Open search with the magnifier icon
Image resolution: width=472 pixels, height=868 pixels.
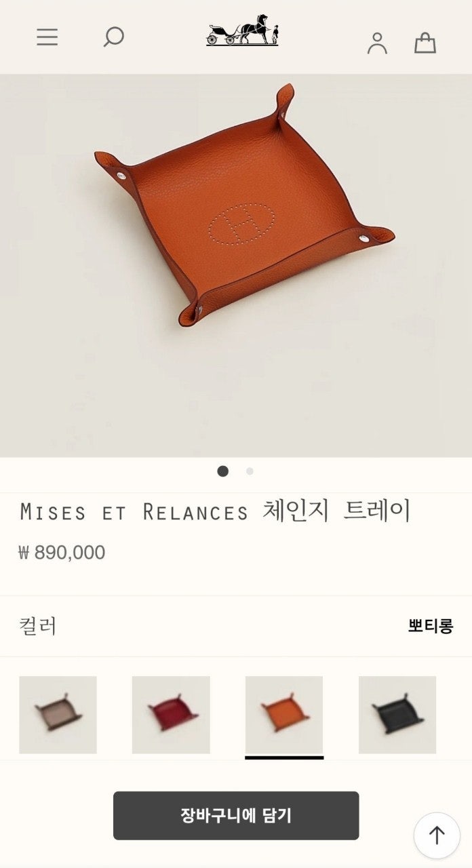point(113,37)
